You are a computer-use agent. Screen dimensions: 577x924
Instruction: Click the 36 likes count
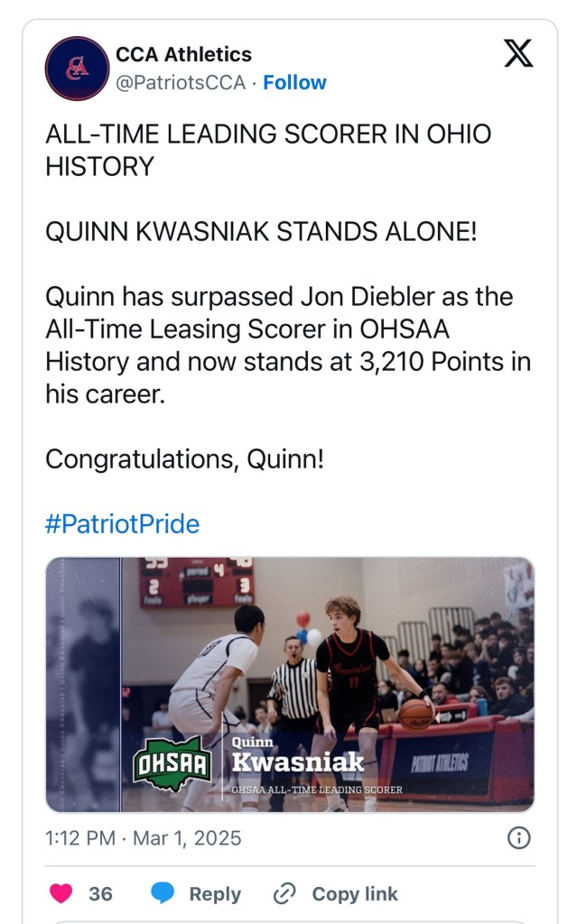click(100, 893)
